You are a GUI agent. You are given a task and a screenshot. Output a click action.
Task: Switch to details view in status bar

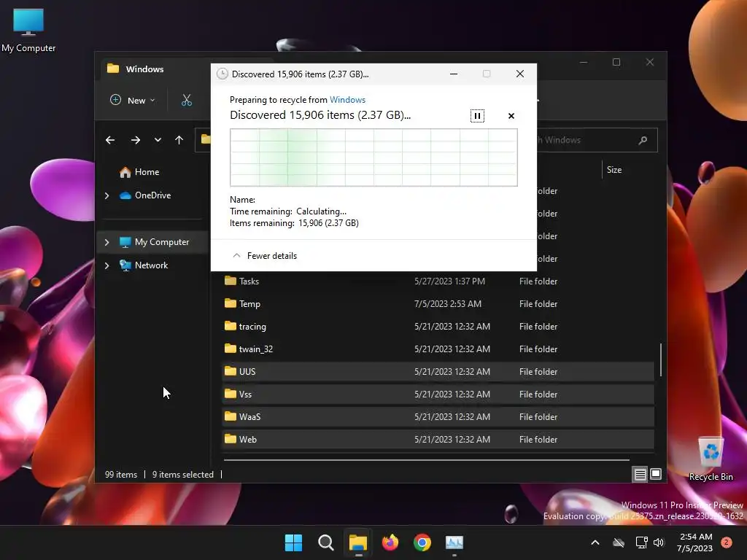coord(640,474)
